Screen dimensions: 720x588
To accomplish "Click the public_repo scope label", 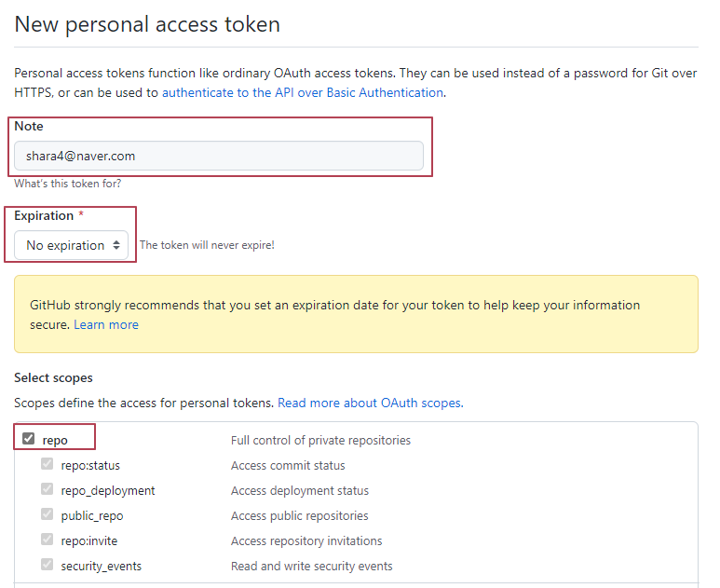I will point(92,515).
